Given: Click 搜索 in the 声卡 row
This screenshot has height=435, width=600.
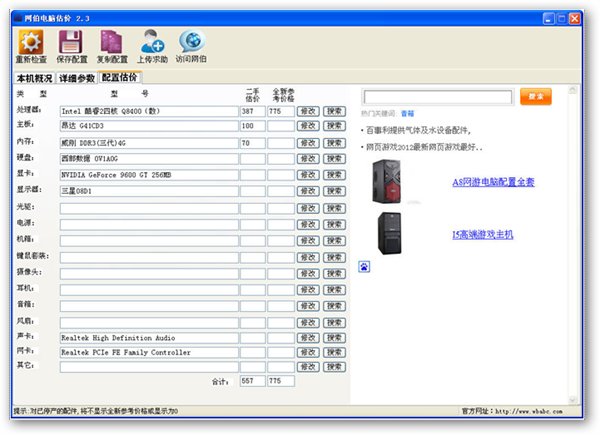Looking at the screenshot, I should pos(334,338).
